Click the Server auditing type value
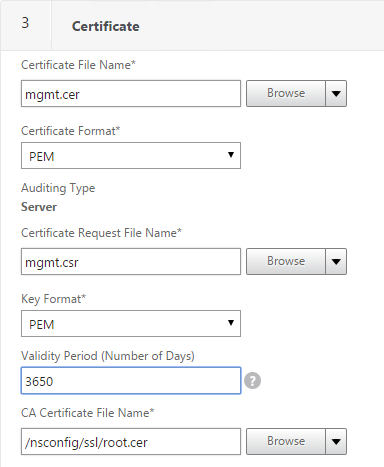The width and height of the screenshot is (384, 467). pos(39,207)
